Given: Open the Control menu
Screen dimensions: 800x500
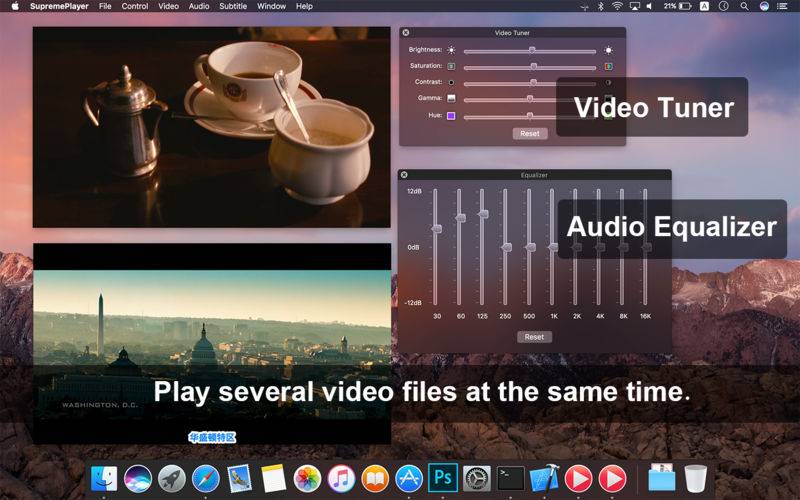Looking at the screenshot, I should coord(135,6).
